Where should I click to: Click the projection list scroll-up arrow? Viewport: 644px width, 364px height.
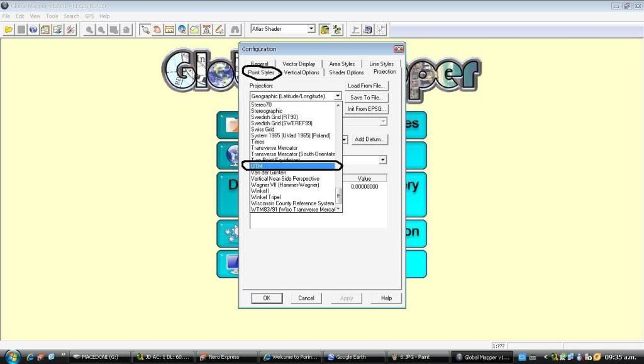point(338,105)
